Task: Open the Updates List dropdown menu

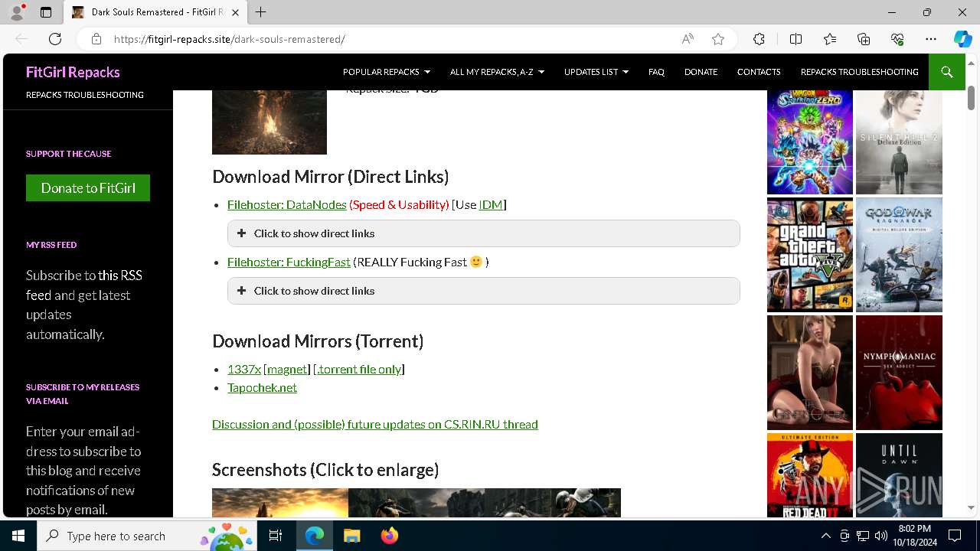Action: [x=596, y=72]
